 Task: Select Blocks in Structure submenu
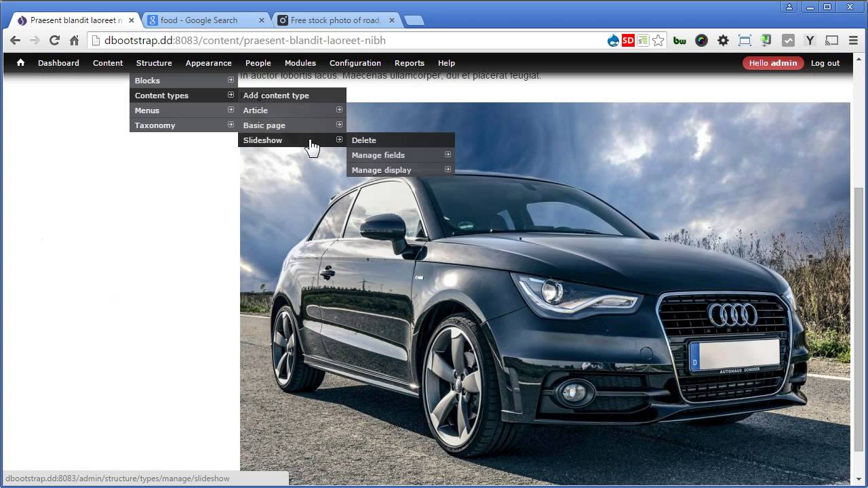point(184,81)
